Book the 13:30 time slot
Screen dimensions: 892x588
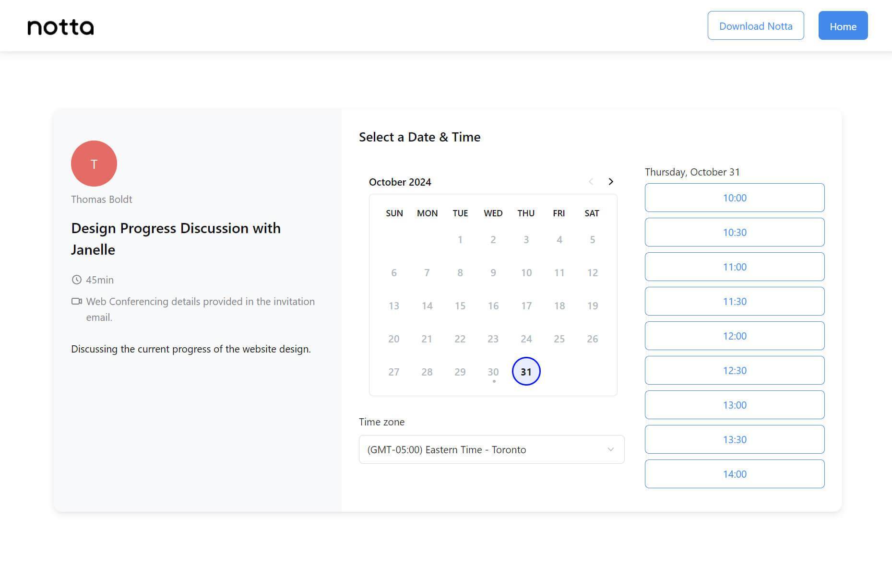pyautogui.click(x=735, y=439)
